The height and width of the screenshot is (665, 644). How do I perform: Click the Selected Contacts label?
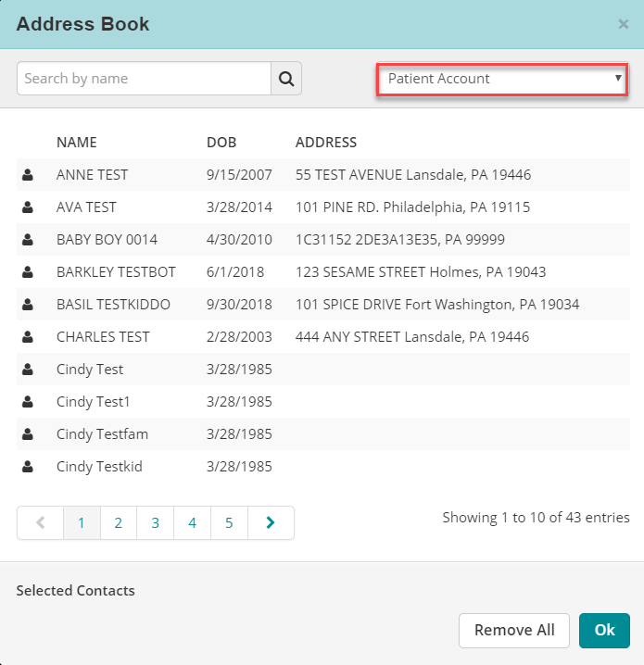coord(75,591)
